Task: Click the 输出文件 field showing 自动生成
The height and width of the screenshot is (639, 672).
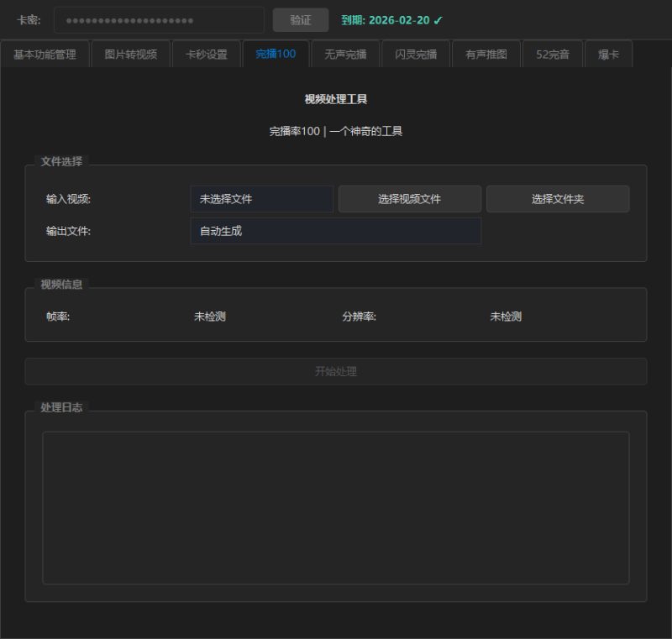Action: 335,231
